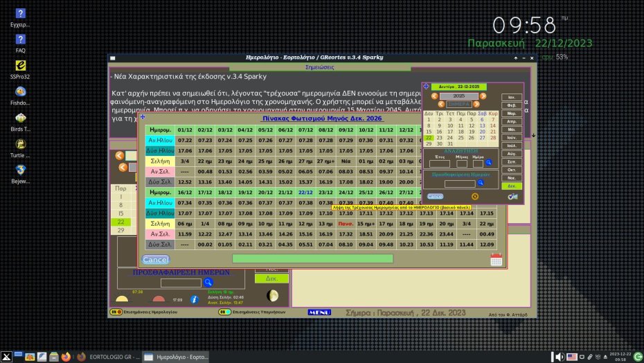
Task: Open the blue MENU button
Action: pos(319,312)
